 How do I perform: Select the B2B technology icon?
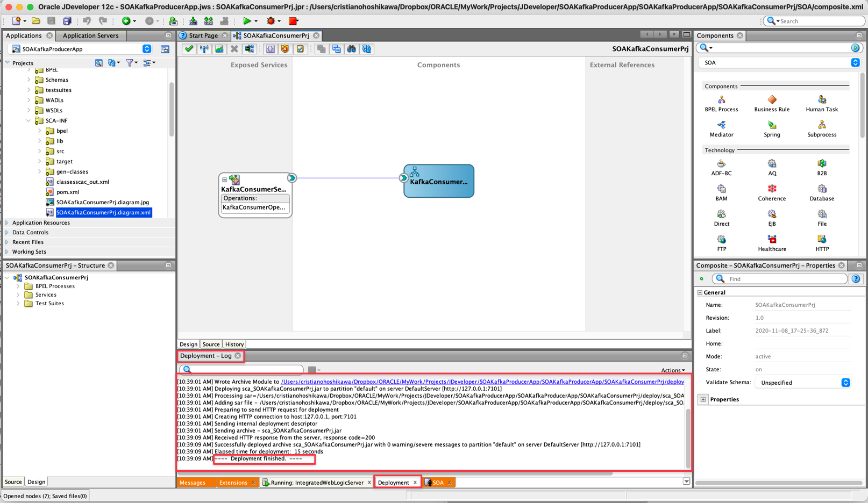coord(822,163)
